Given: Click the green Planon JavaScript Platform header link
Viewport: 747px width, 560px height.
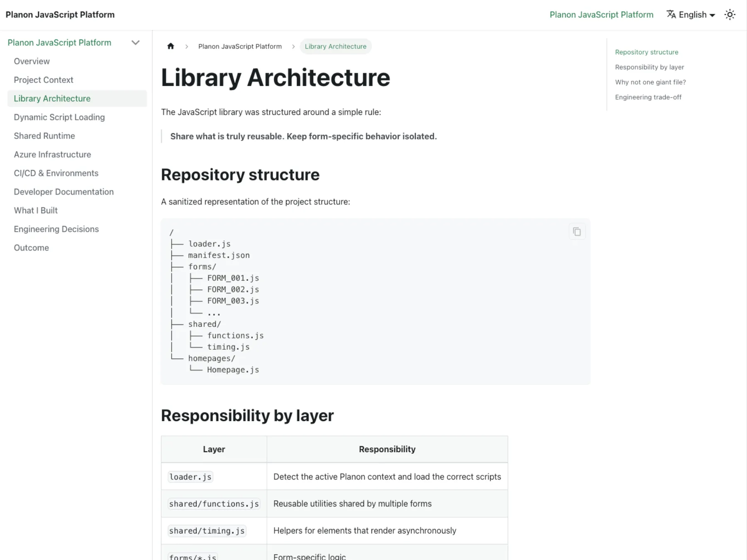Looking at the screenshot, I should [601, 15].
